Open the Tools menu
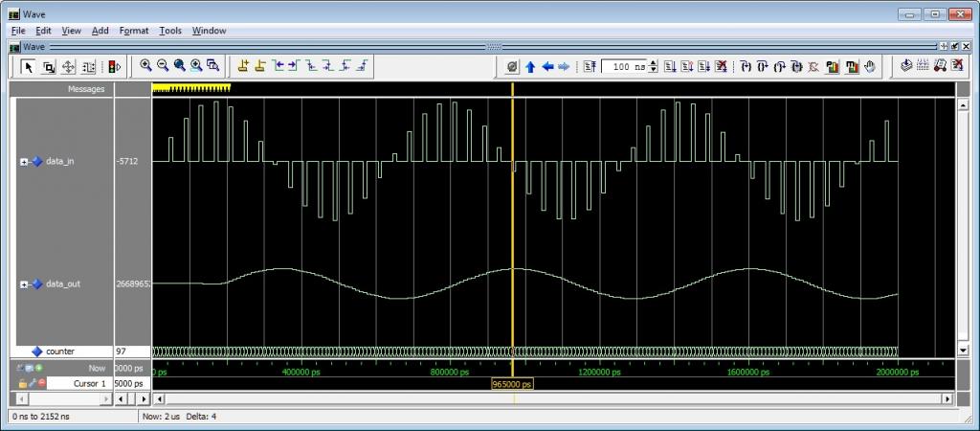 [x=170, y=31]
